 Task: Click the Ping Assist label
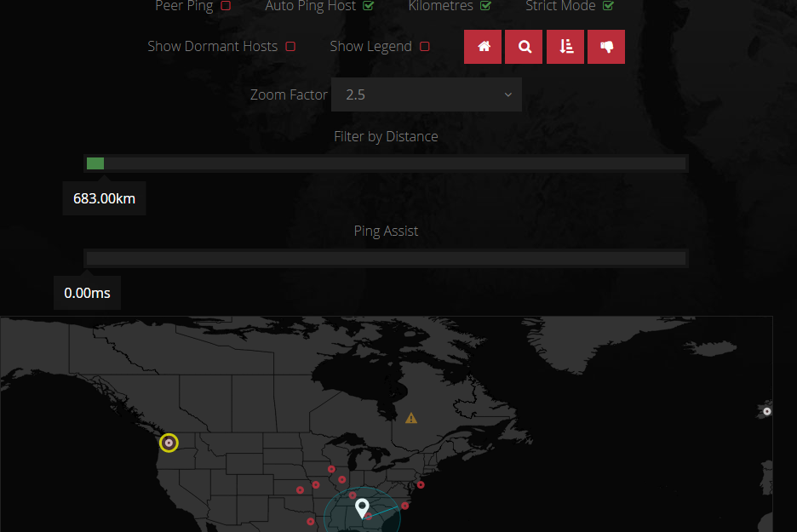pyautogui.click(x=386, y=232)
